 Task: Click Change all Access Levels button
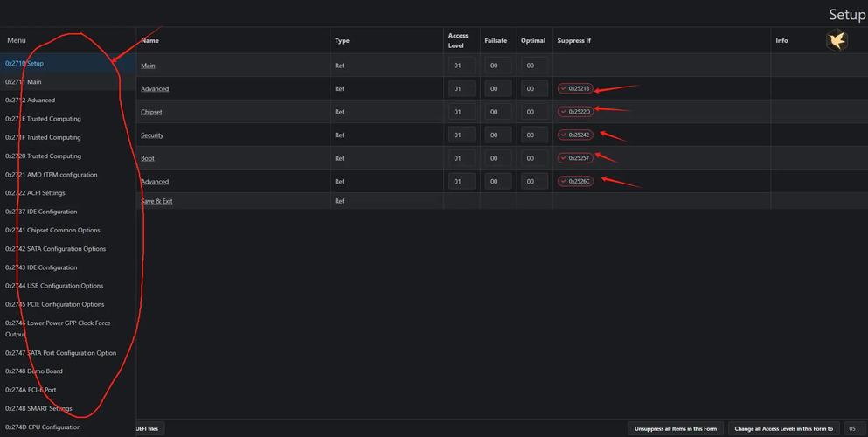coord(783,428)
